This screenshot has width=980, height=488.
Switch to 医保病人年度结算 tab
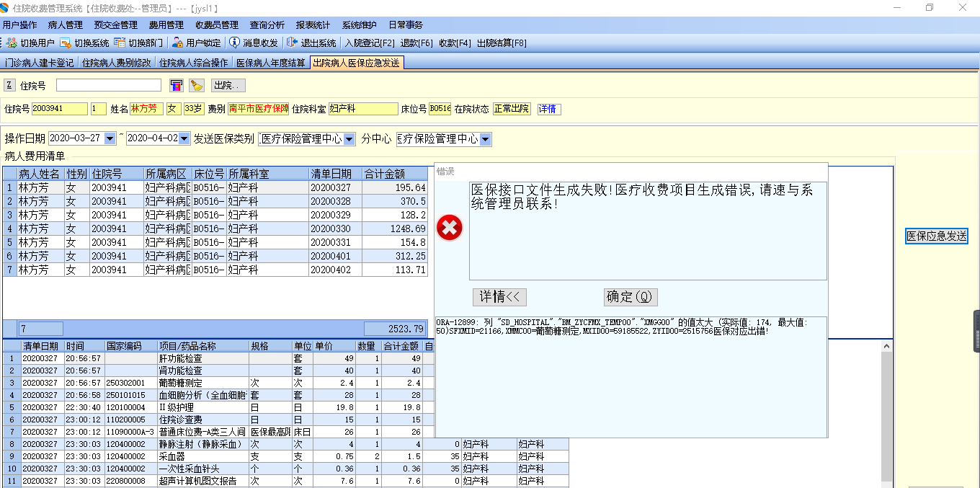[x=271, y=63]
